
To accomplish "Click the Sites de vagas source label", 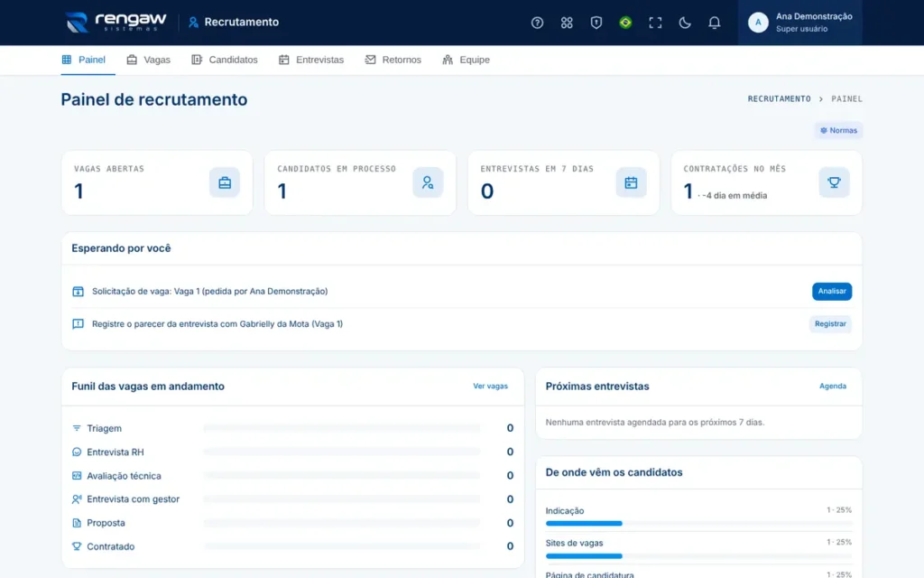I will point(574,543).
